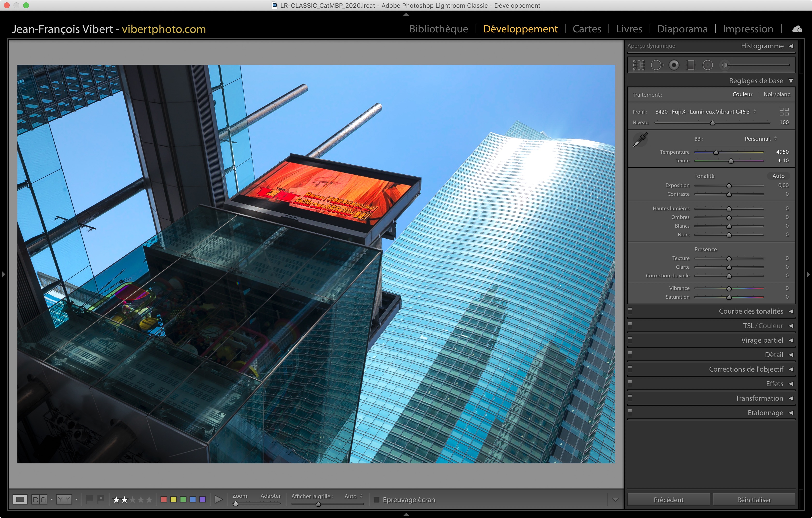Open the BB white balance preset dropdown

760,139
